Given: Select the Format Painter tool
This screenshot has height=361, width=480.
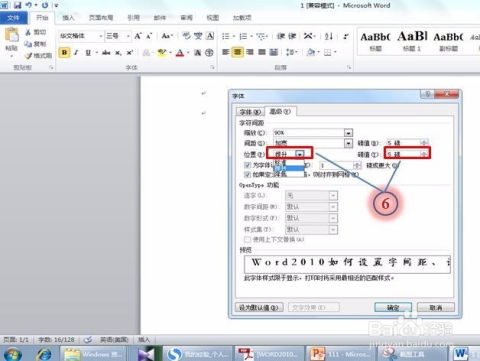Looking at the screenshot, I should [39, 55].
